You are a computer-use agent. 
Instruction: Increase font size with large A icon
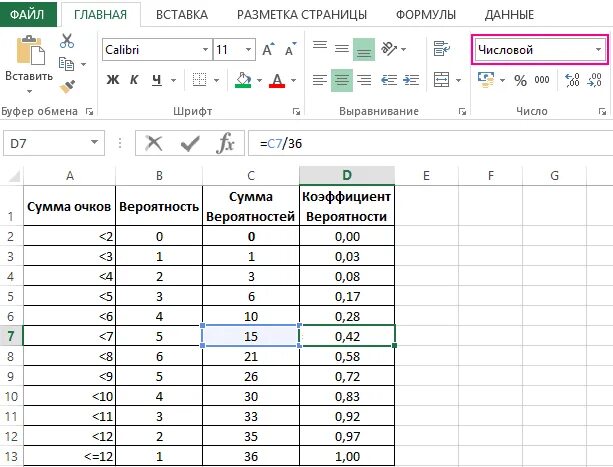[268, 50]
